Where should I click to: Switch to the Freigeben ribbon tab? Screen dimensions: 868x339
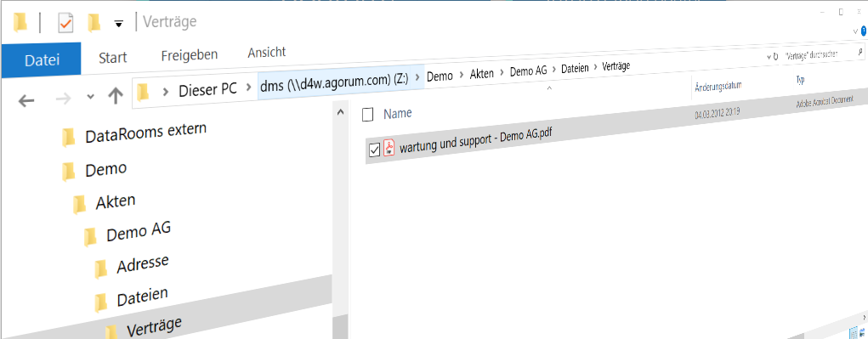[190, 54]
